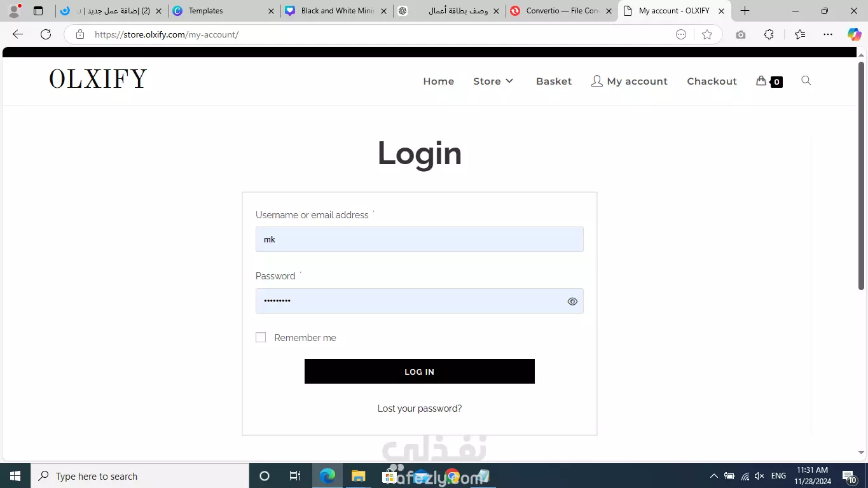Screen dimensions: 868x488
Task: Close the Convertio tab
Action: tap(609, 11)
